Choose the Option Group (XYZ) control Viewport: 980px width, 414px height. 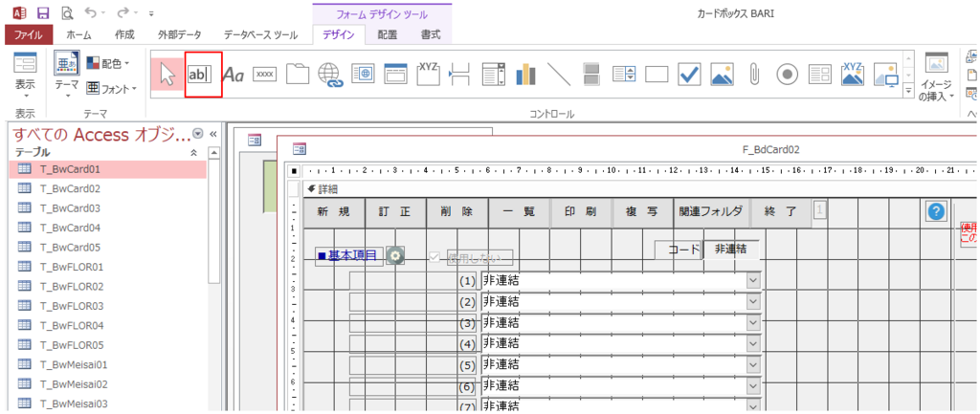(x=428, y=73)
